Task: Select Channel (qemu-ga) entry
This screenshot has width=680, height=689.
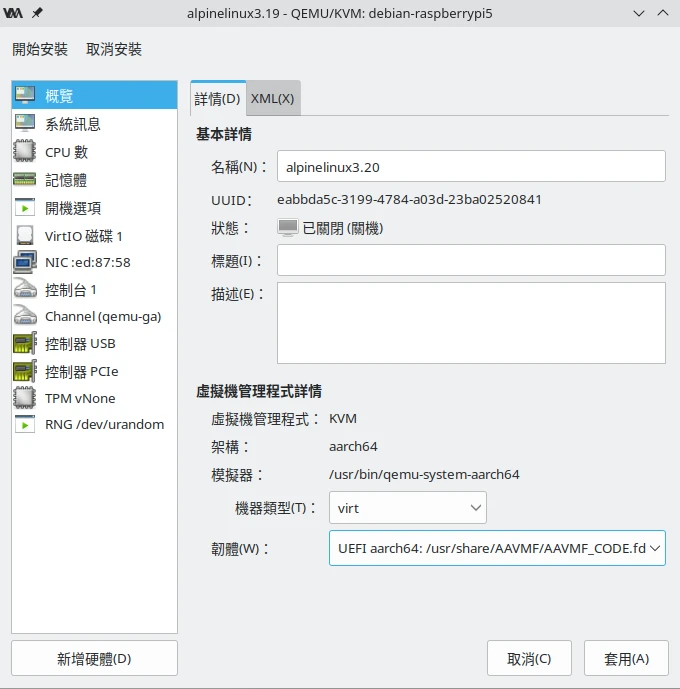Action: (94, 316)
